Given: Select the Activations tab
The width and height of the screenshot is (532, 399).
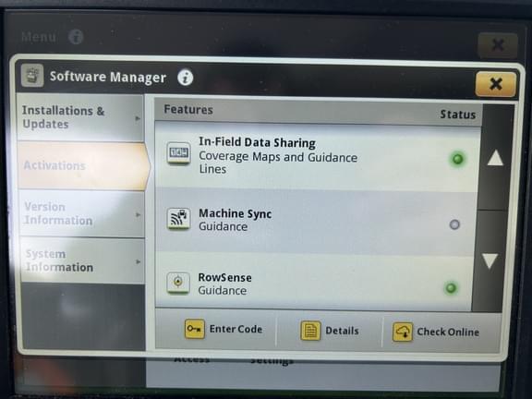Looking at the screenshot, I should (x=83, y=166).
